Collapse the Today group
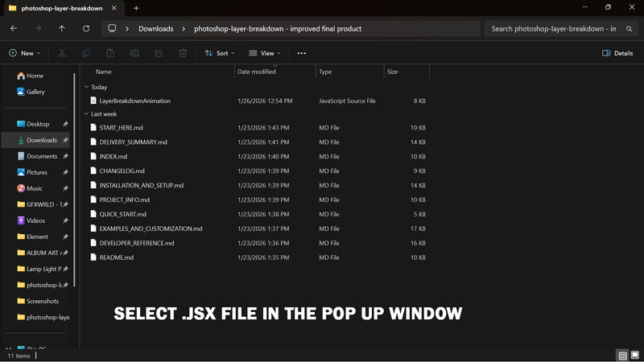 tap(86, 87)
